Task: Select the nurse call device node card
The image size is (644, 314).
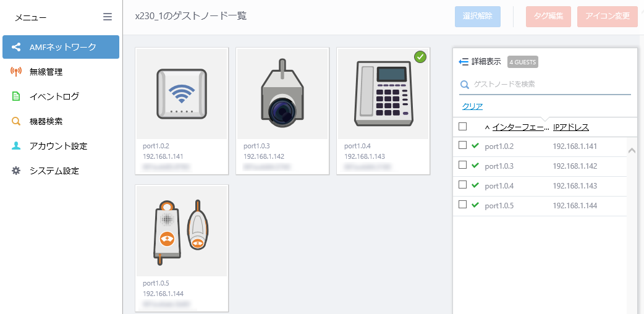Action: coord(182,248)
